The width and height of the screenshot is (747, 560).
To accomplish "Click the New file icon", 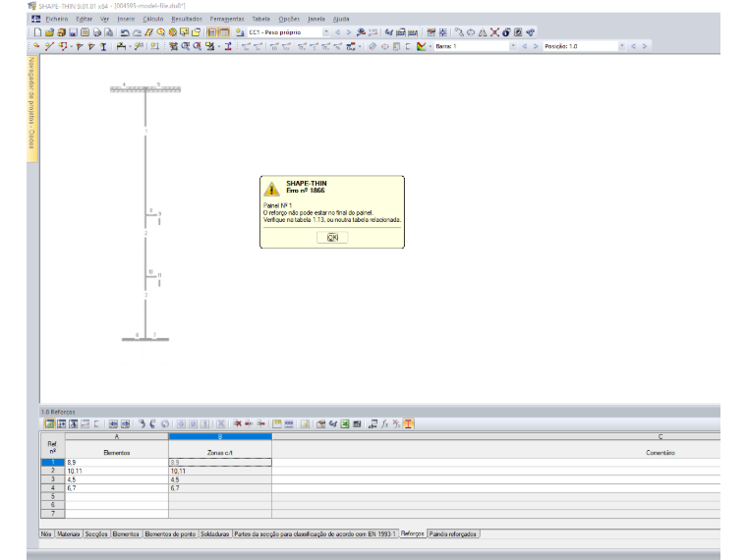I will coord(37,32).
